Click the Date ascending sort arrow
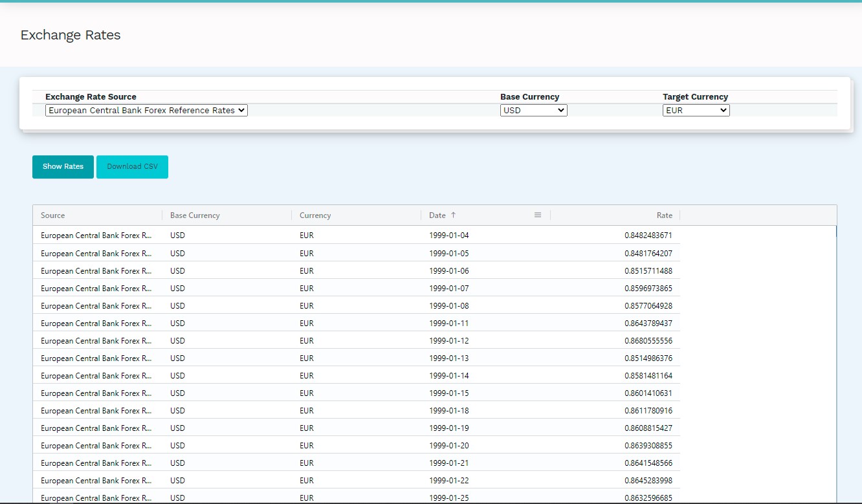 453,215
